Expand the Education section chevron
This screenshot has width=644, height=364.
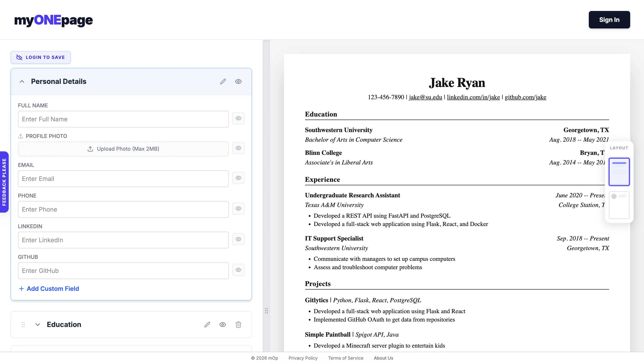coord(37,325)
